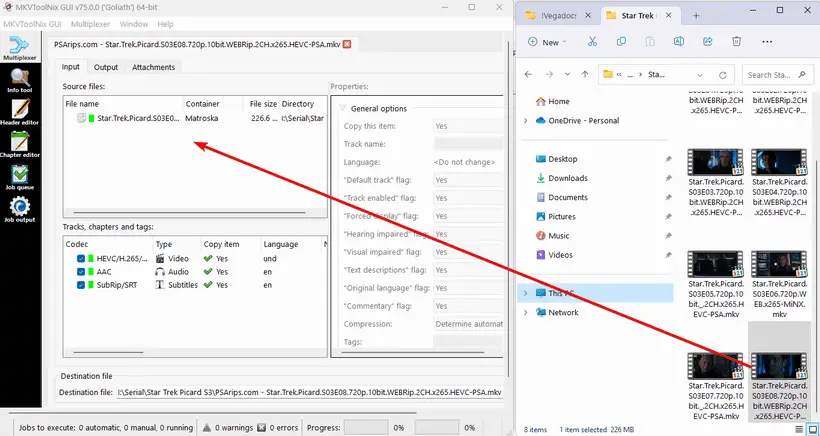The image size is (820, 436).
Task: Collapse the General options section
Action: [343, 108]
